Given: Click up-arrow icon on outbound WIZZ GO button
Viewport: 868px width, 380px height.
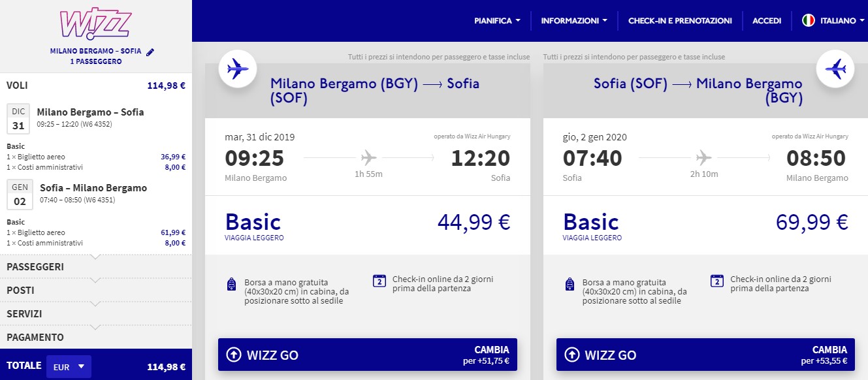Looking at the screenshot, I should click(233, 355).
